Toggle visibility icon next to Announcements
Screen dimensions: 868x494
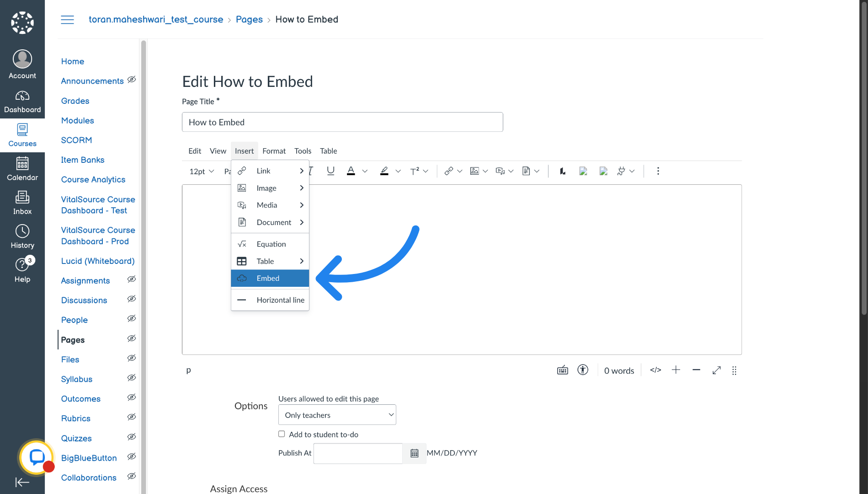(x=132, y=80)
